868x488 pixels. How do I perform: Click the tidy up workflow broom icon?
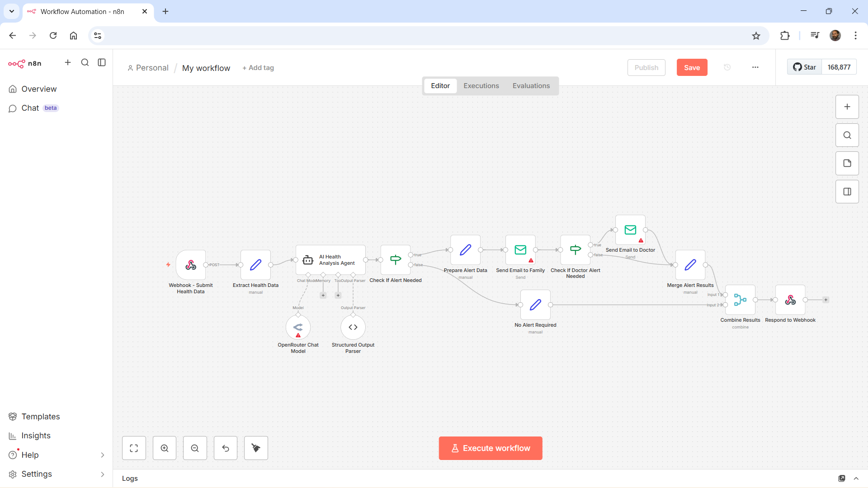point(256,448)
